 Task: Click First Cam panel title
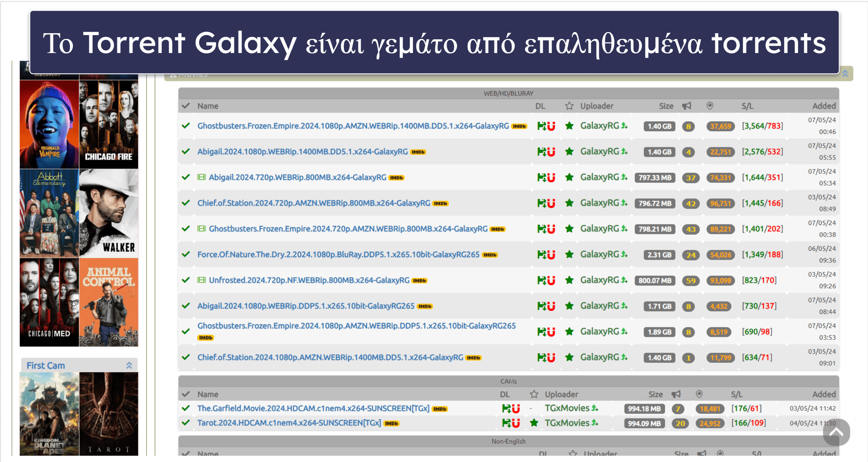coord(45,365)
